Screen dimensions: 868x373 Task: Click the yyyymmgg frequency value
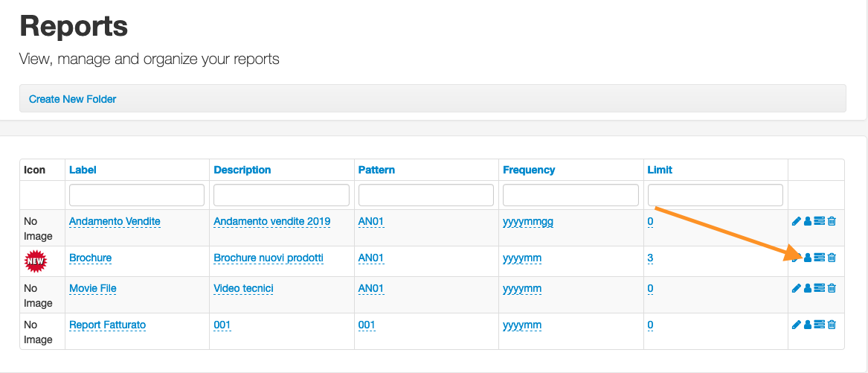[x=528, y=222]
